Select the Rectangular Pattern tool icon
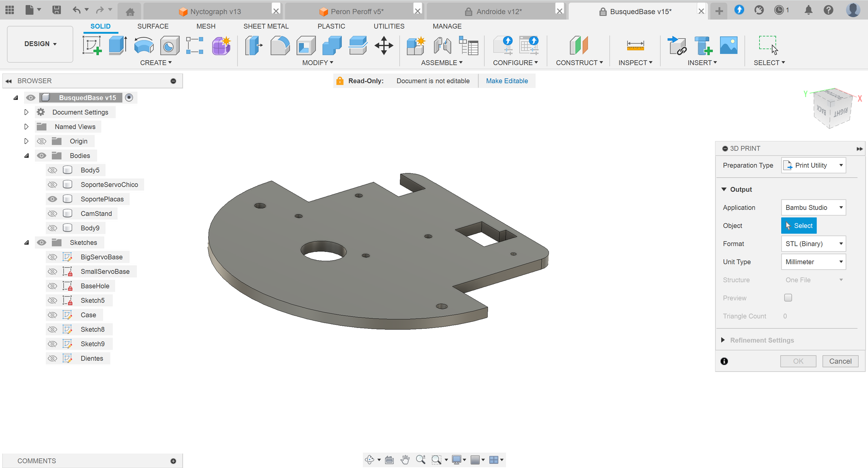Image resolution: width=868 pixels, height=468 pixels. click(x=195, y=46)
